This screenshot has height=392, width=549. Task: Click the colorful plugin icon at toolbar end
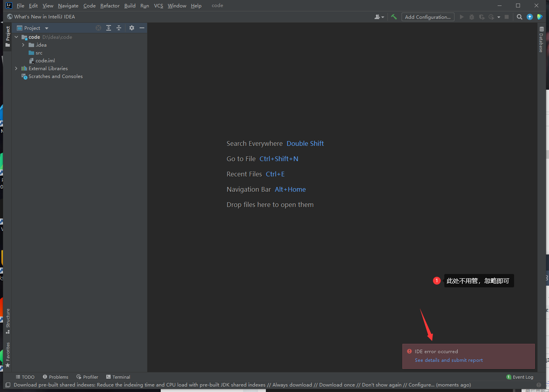[x=540, y=17]
